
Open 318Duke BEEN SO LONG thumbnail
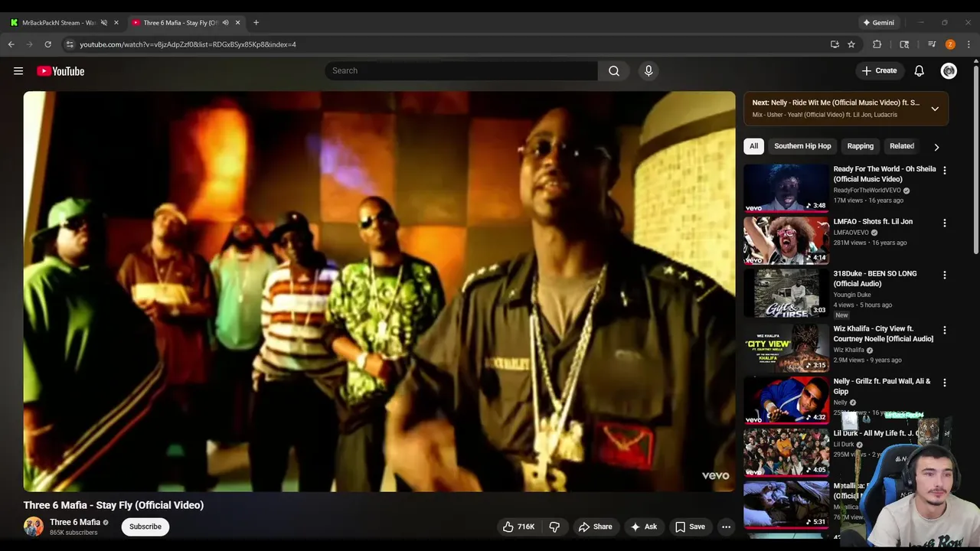coord(786,292)
